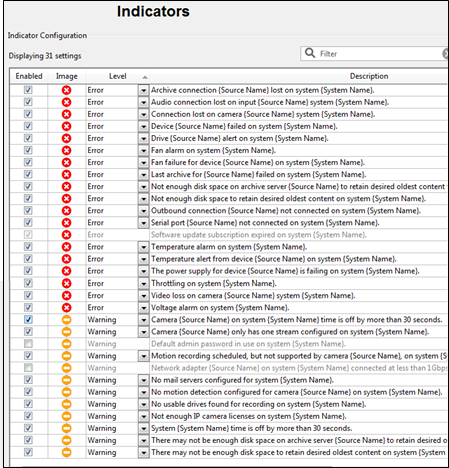Click the error icon for Outbound connection not connected
The height and width of the screenshot is (468, 449).
66,211
